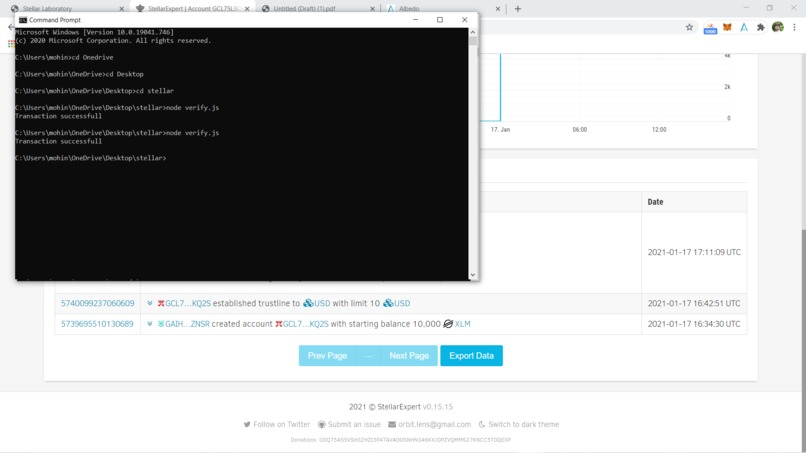Open the first USD asset link in trustline row
This screenshot has height=453, width=806.
click(x=322, y=303)
